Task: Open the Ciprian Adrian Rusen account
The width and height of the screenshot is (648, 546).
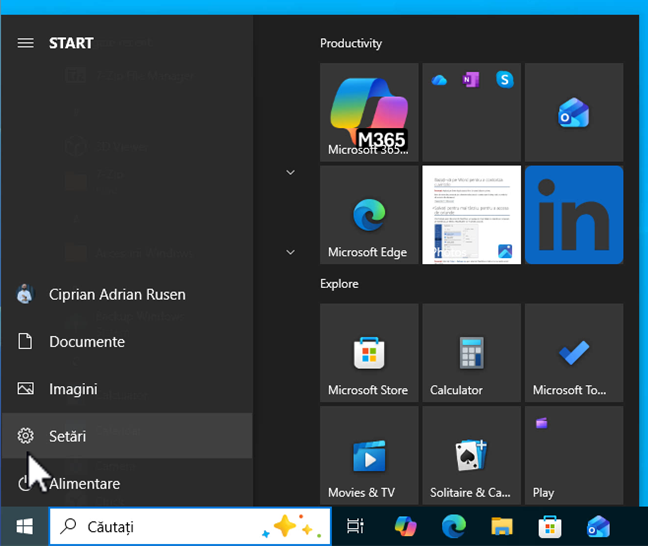Action: coord(116,294)
